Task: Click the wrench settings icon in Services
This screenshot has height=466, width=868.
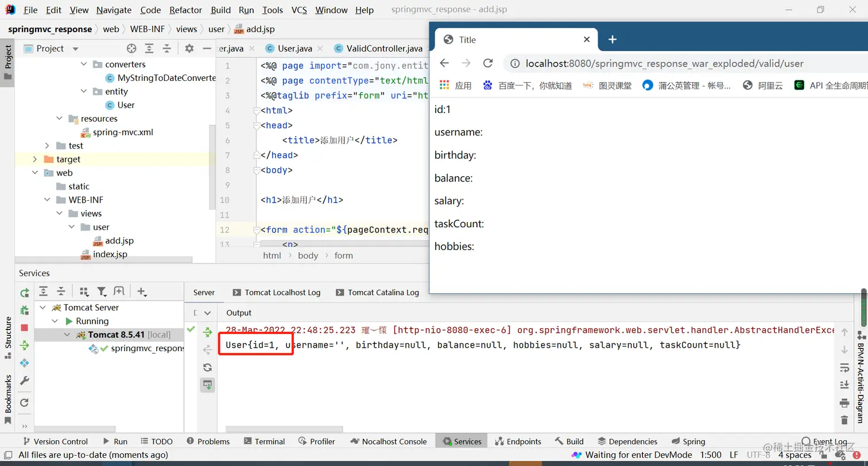Action: pyautogui.click(x=24, y=380)
